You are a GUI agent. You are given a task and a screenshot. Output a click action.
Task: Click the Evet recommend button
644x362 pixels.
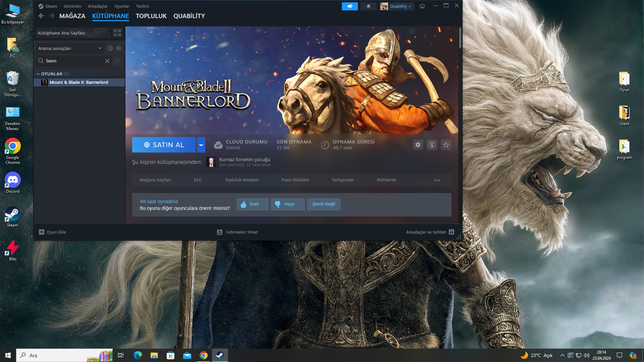point(252,204)
